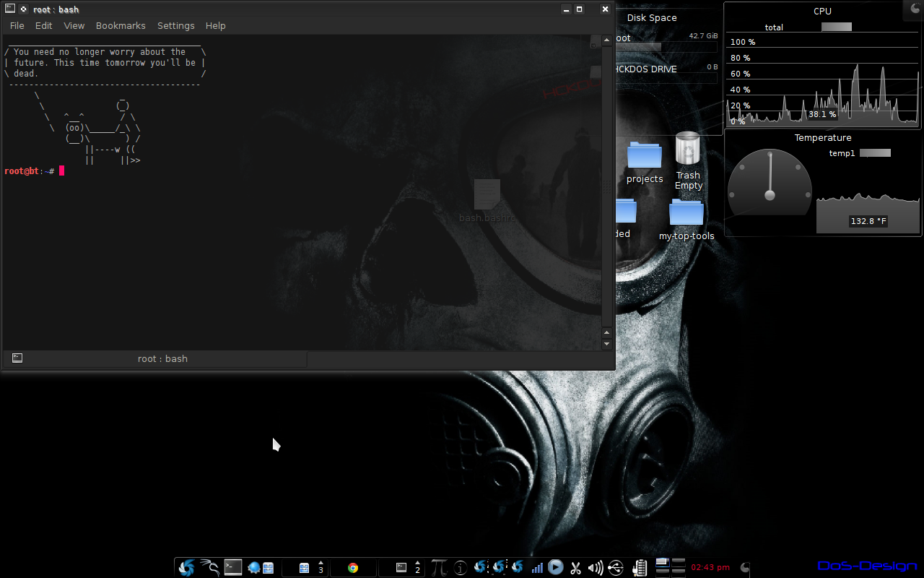
Task: Open the KDE application launcher icon
Action: tap(186, 568)
